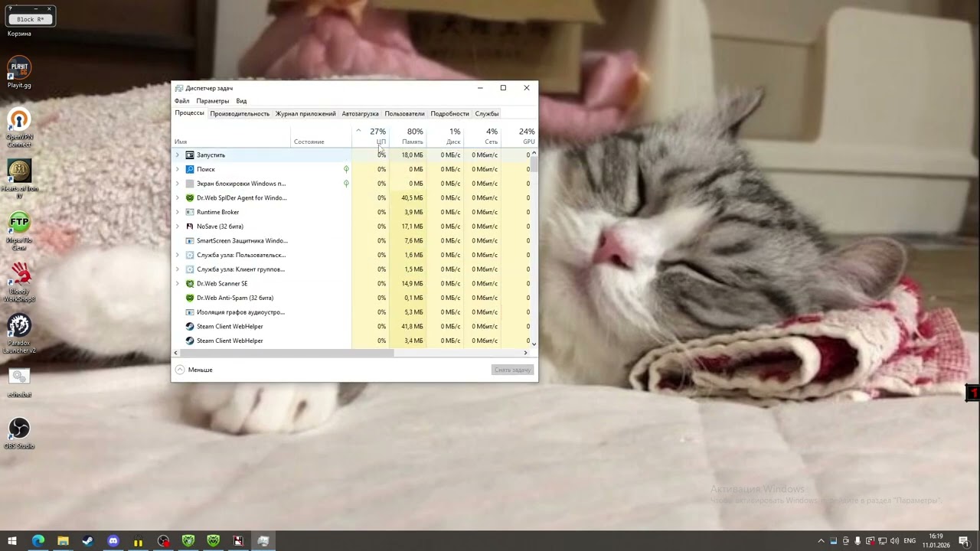This screenshot has height=551, width=980.
Task: Sort processes by Память column
Action: (408, 136)
